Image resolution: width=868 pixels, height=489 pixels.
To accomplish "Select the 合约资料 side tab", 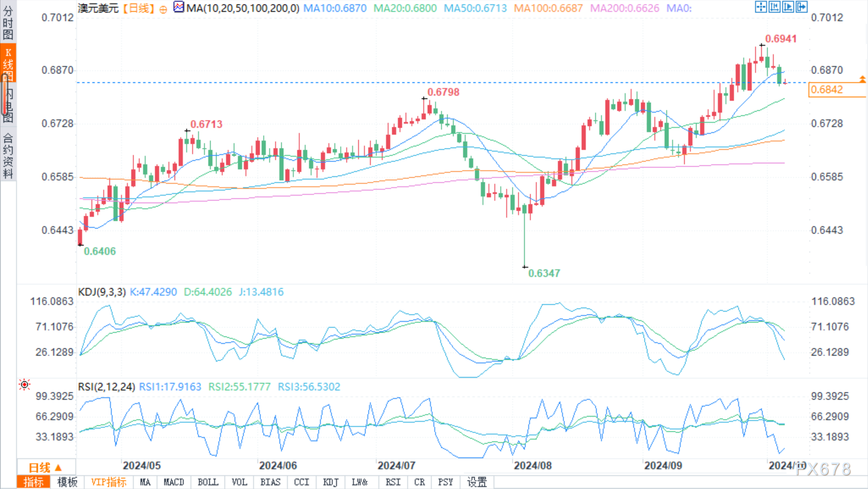I will (8, 156).
